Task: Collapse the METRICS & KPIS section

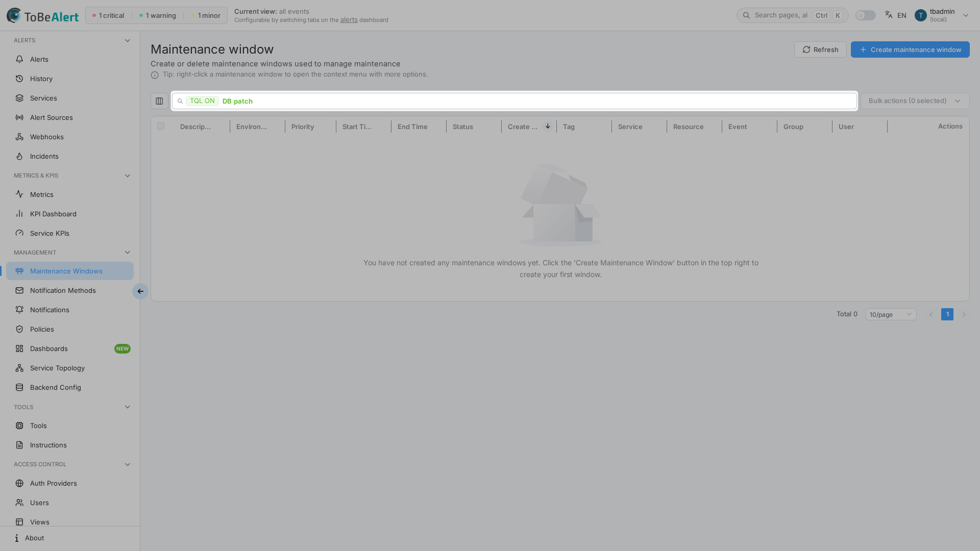Action: 128,176
